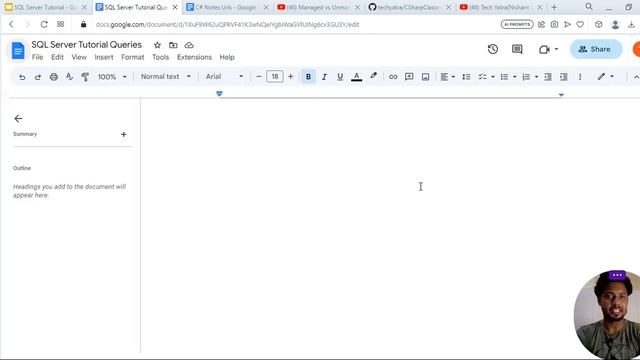Click the Add comment icon in the toolbar
The height and width of the screenshot is (360, 640).
(409, 77)
